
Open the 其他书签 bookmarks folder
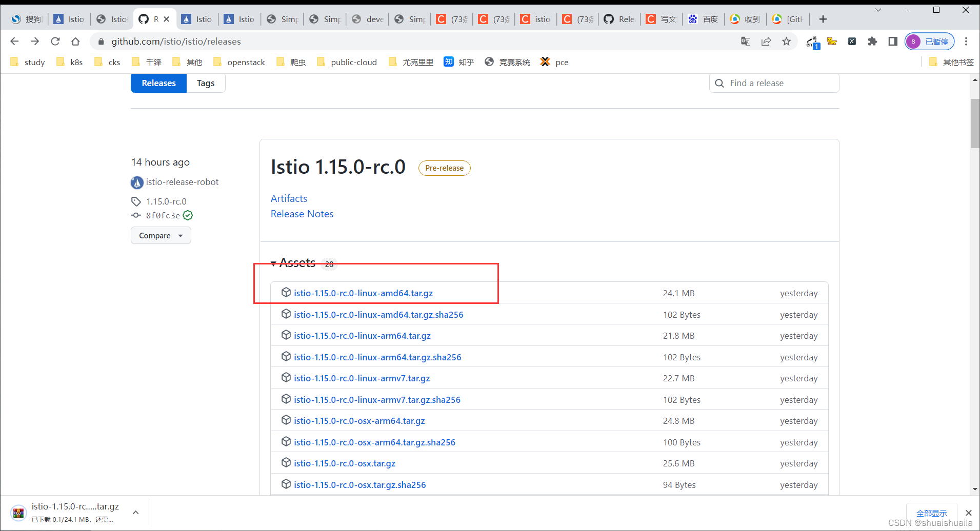click(951, 62)
